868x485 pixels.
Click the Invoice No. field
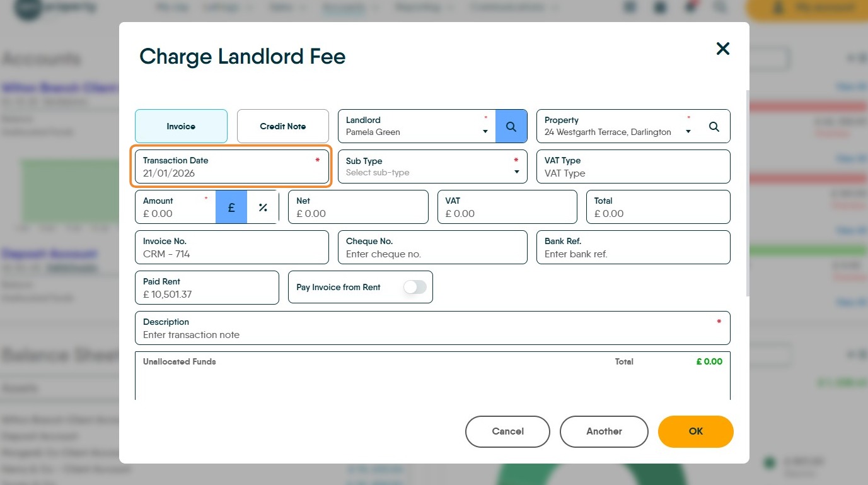(x=232, y=247)
